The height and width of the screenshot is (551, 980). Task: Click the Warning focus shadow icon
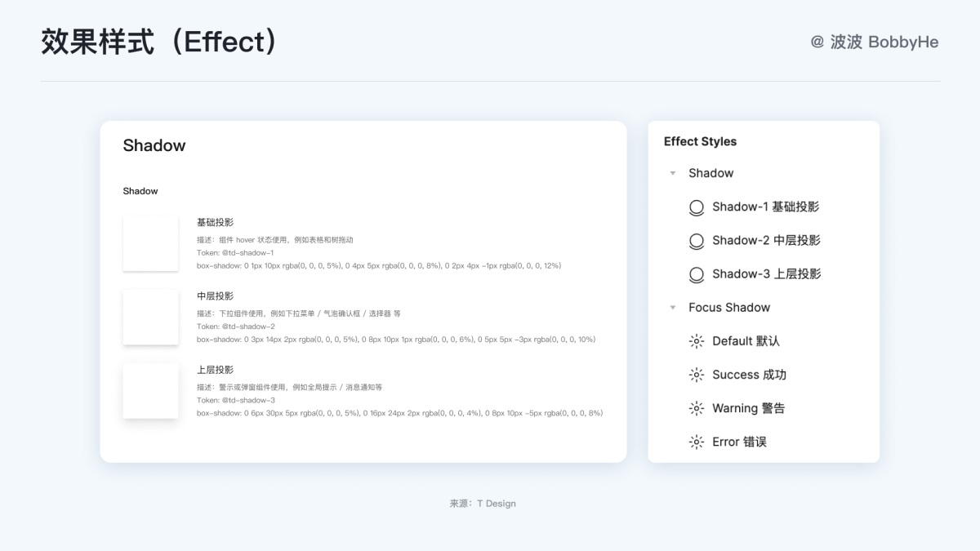coord(697,408)
